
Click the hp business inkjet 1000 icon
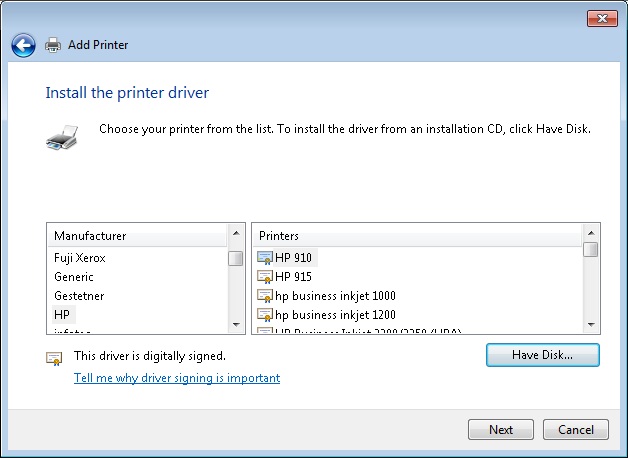click(265, 296)
